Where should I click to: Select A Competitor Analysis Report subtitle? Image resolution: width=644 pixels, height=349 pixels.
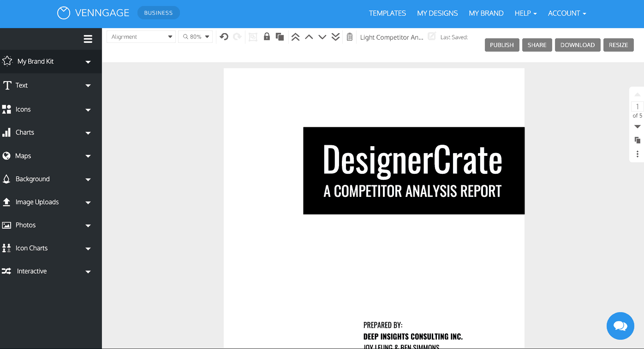point(412,191)
